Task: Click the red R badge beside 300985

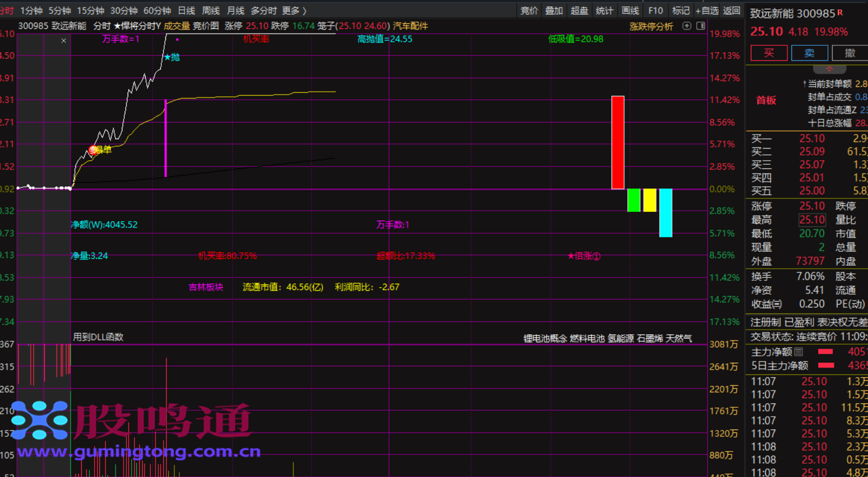Action: click(x=840, y=12)
